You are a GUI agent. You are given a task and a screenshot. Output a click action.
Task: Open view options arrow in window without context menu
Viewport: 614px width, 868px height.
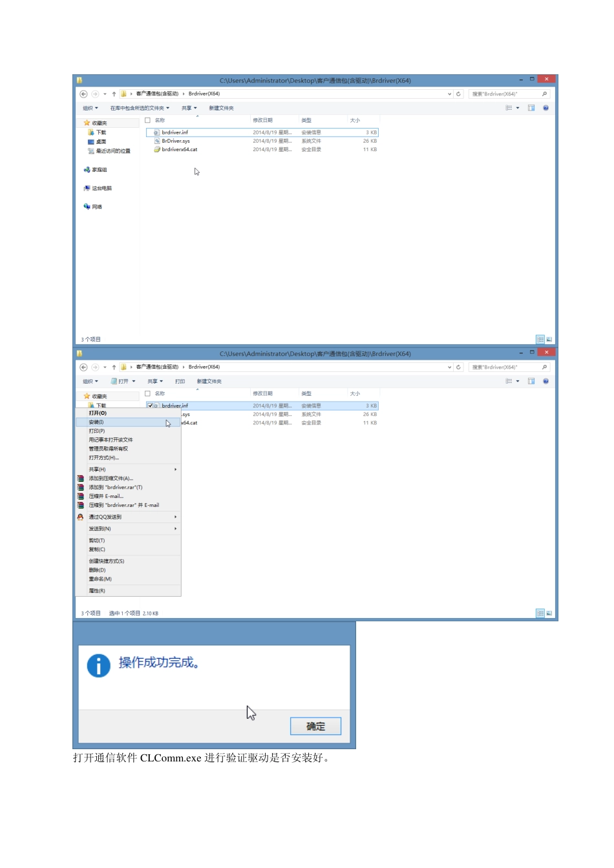click(x=518, y=108)
